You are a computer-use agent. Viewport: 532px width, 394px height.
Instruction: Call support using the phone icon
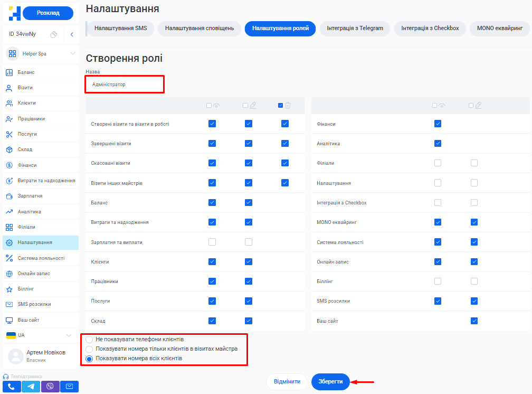tap(12, 387)
